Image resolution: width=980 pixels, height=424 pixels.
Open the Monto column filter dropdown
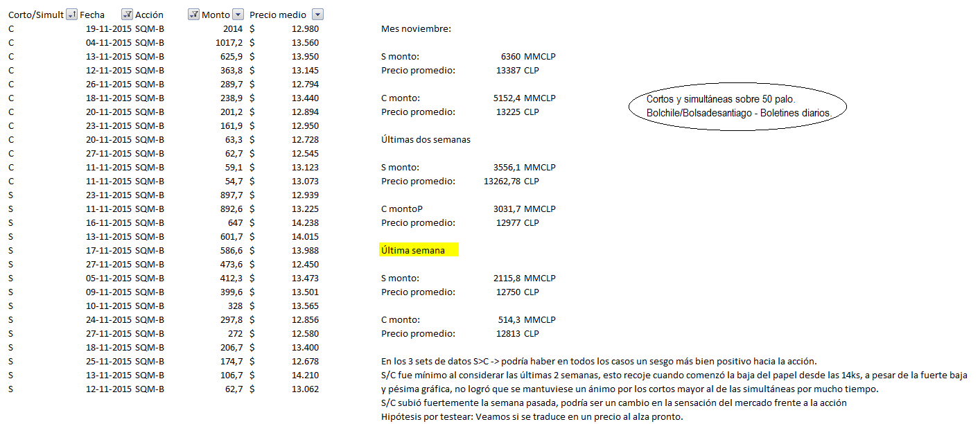(238, 15)
